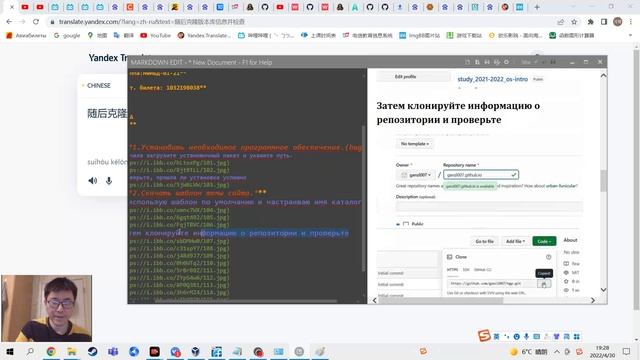Click the taskbar clock showing 19:28
640x360 pixels.
pos(602,351)
